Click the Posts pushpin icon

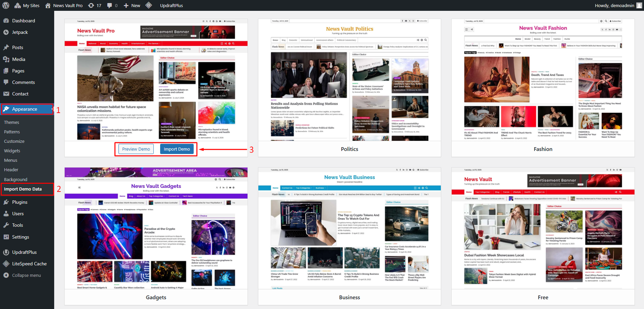(x=6, y=47)
